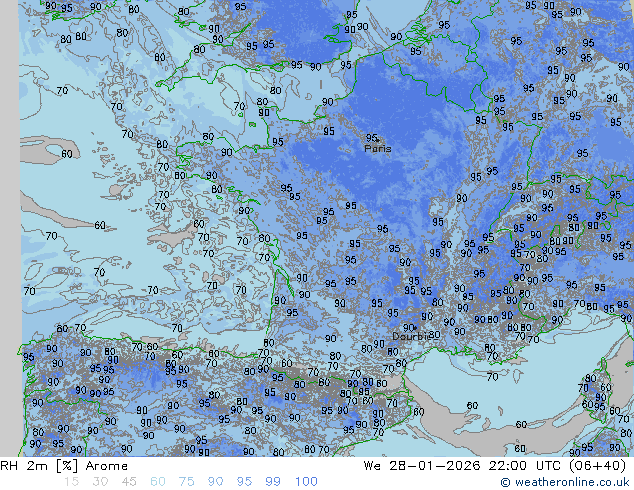
Task: Click the Dourbie location label
Action: pyautogui.click(x=410, y=336)
